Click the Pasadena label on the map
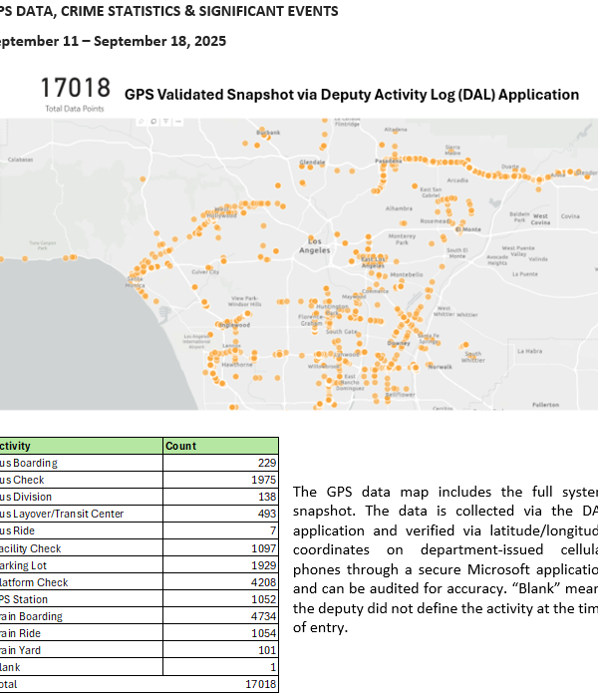598x700 pixels. 388,160
